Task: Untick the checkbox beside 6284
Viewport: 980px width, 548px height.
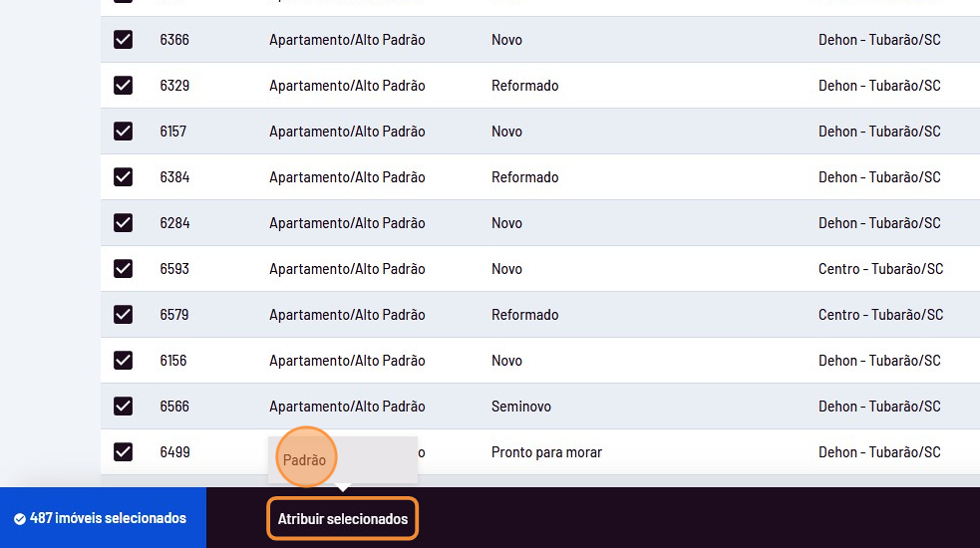Action: [123, 223]
